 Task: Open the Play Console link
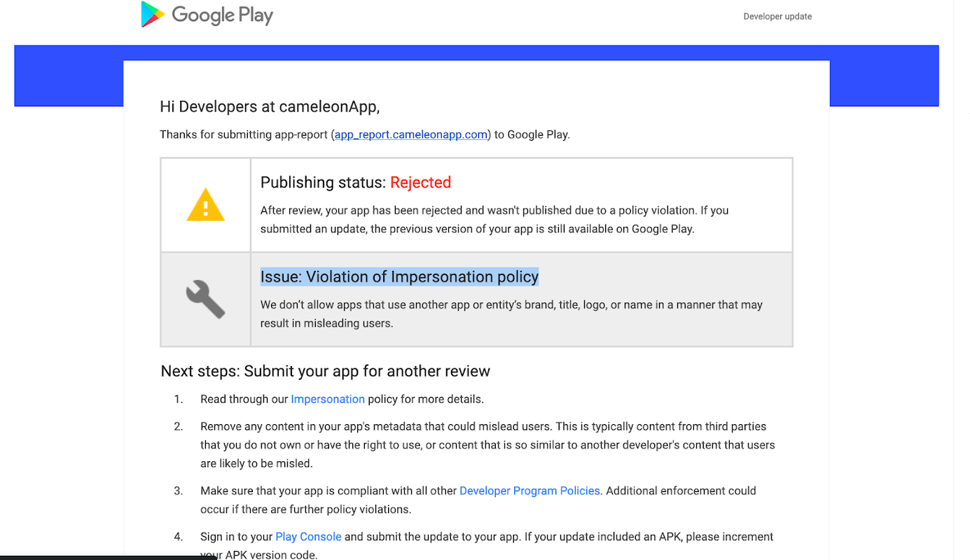(x=308, y=537)
